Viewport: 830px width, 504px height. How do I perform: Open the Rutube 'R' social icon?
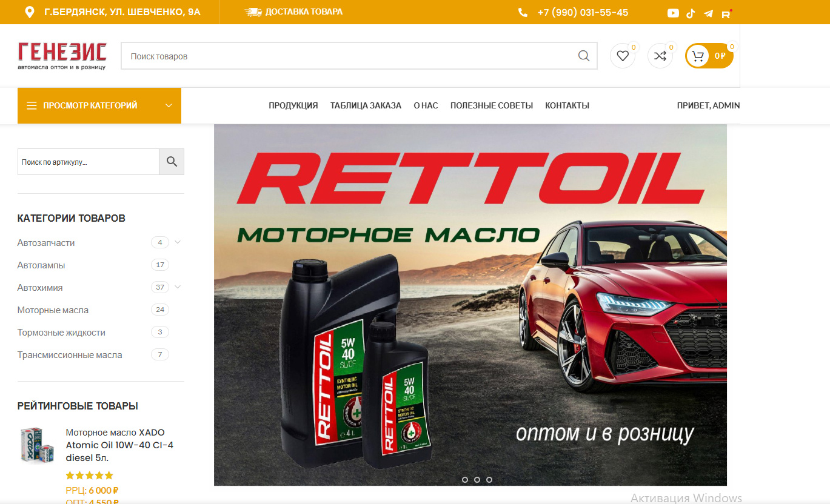(726, 13)
